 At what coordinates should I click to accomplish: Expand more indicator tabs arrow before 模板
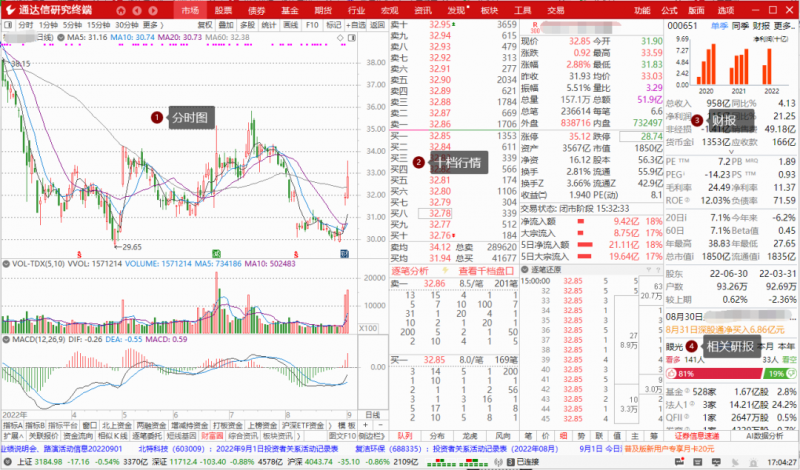pyautogui.click(x=330, y=425)
